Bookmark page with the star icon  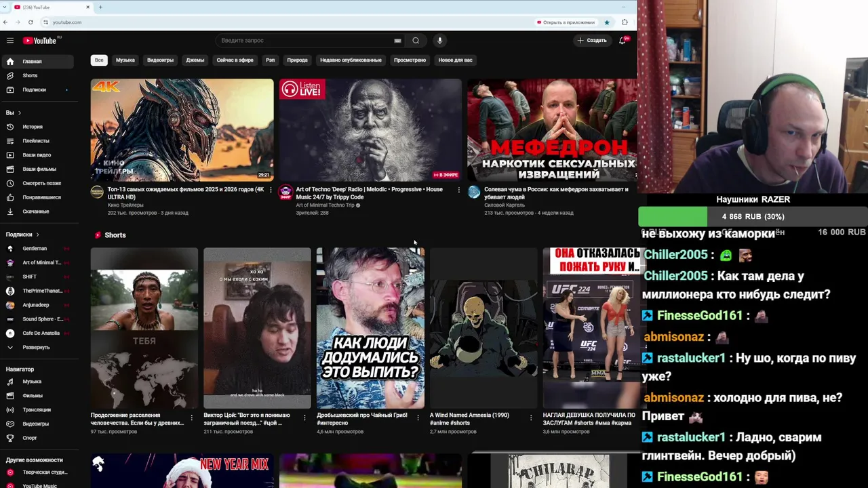(x=607, y=22)
